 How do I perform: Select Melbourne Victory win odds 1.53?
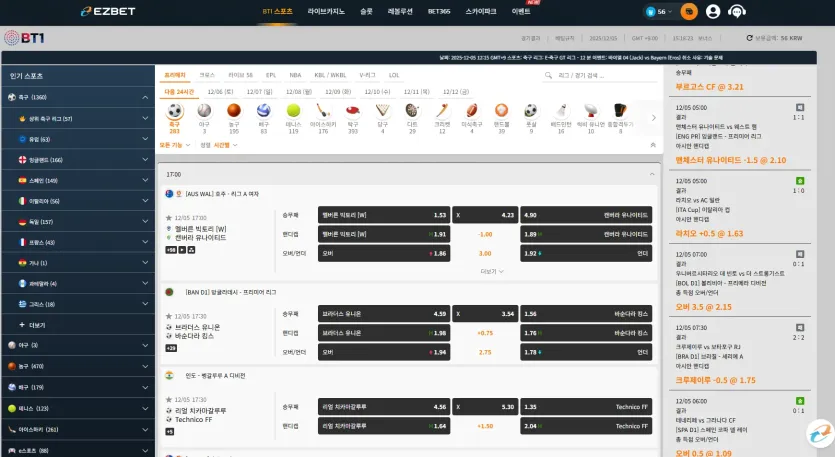[384, 215]
